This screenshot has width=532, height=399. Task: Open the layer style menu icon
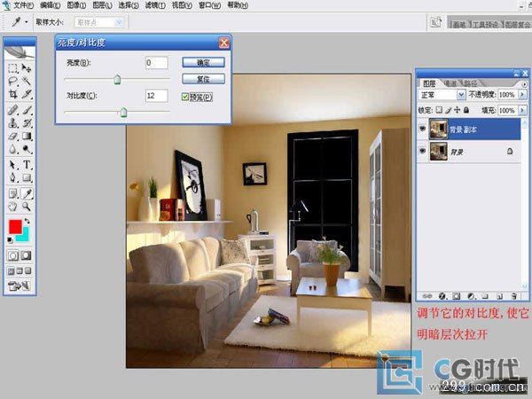pos(442,296)
